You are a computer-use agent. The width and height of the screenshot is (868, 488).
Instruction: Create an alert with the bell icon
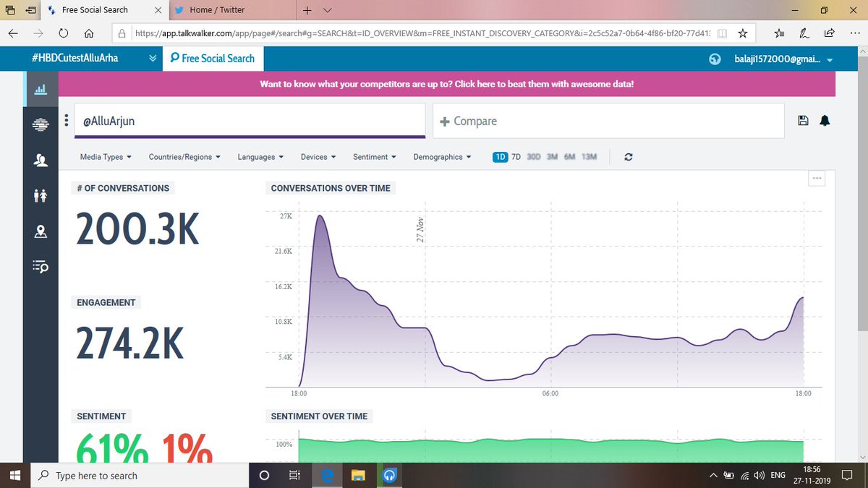click(x=825, y=121)
